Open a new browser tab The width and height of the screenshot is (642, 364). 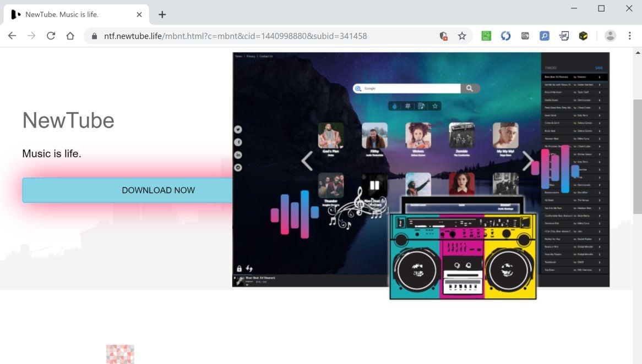(162, 15)
